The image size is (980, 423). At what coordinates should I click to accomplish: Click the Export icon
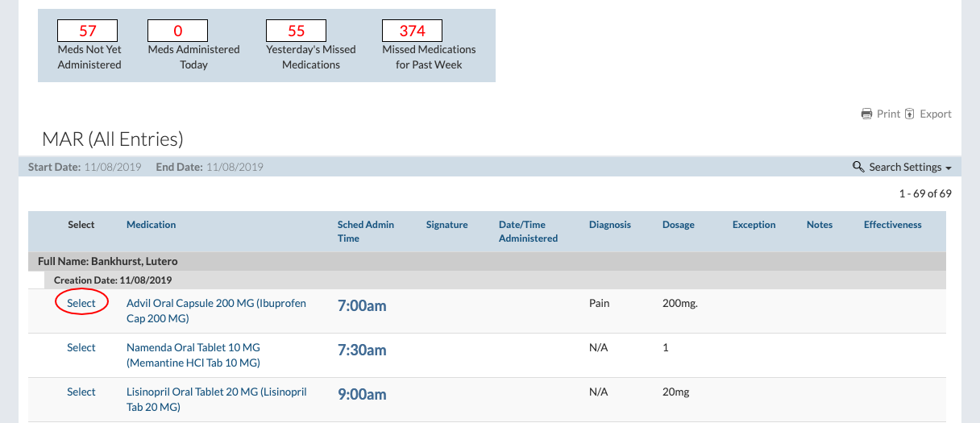pos(909,114)
